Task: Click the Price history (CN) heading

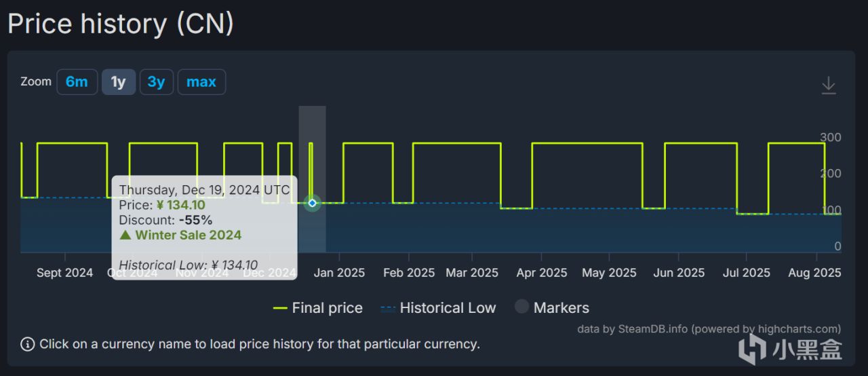Action: point(121,24)
